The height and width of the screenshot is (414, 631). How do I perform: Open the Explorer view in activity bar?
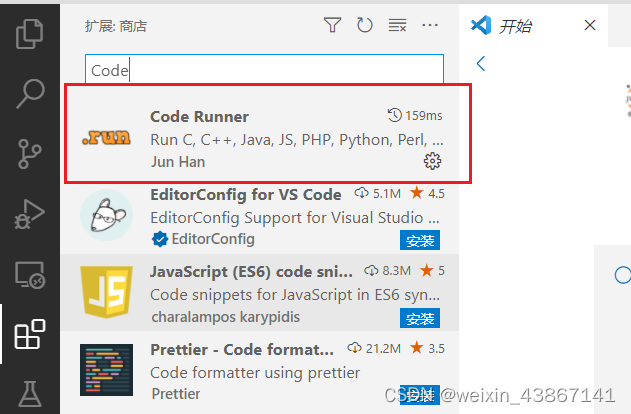[x=29, y=34]
